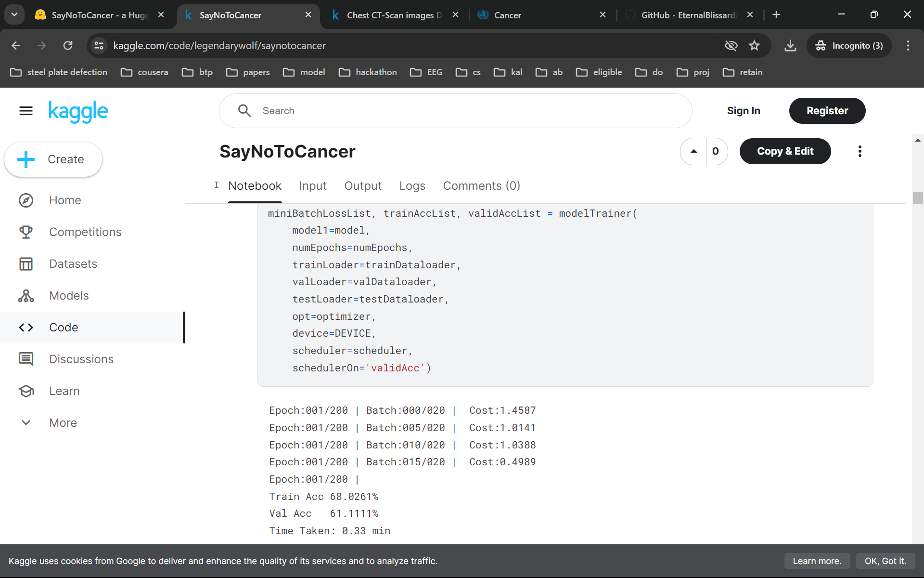Toggle third-party cookies eye icon
Image resolution: width=924 pixels, height=578 pixels.
click(x=731, y=45)
